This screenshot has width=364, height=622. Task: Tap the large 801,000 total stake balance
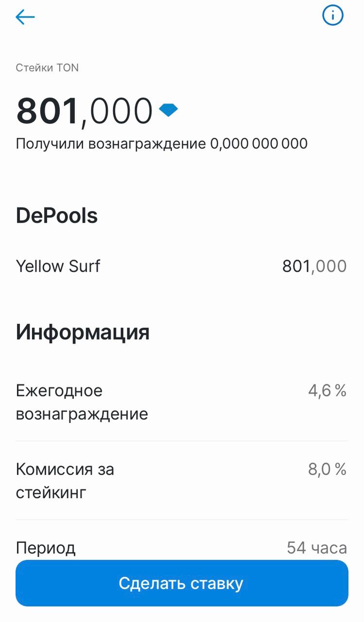coord(85,112)
